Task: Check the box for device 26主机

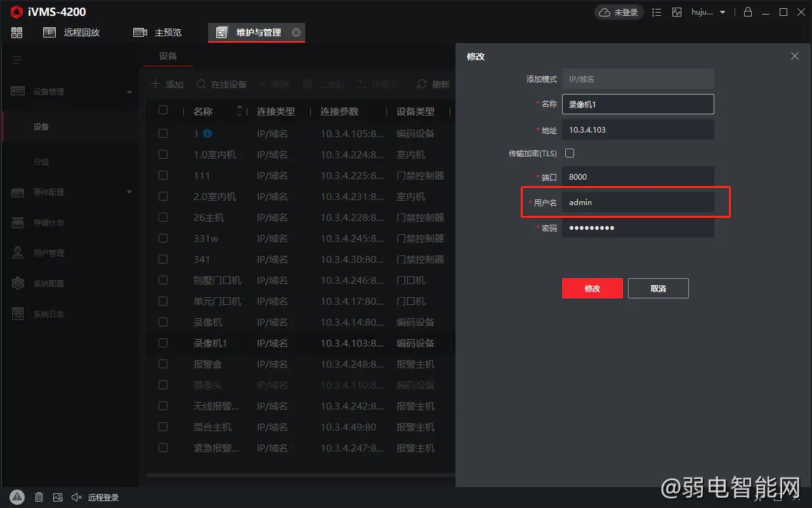Action: pos(163,217)
